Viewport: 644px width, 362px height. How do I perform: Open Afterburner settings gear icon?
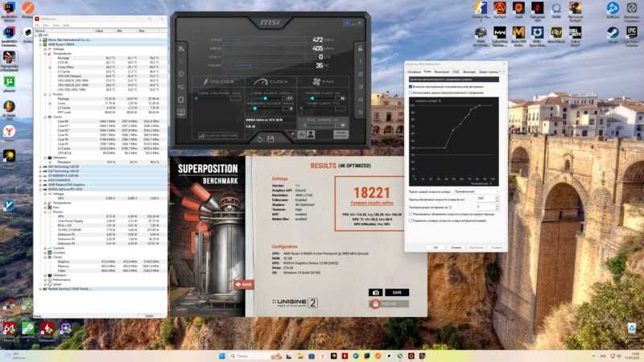[x=181, y=100]
